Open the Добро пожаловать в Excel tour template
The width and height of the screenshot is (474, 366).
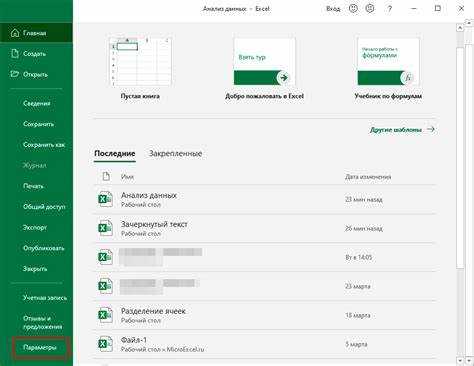pyautogui.click(x=264, y=68)
